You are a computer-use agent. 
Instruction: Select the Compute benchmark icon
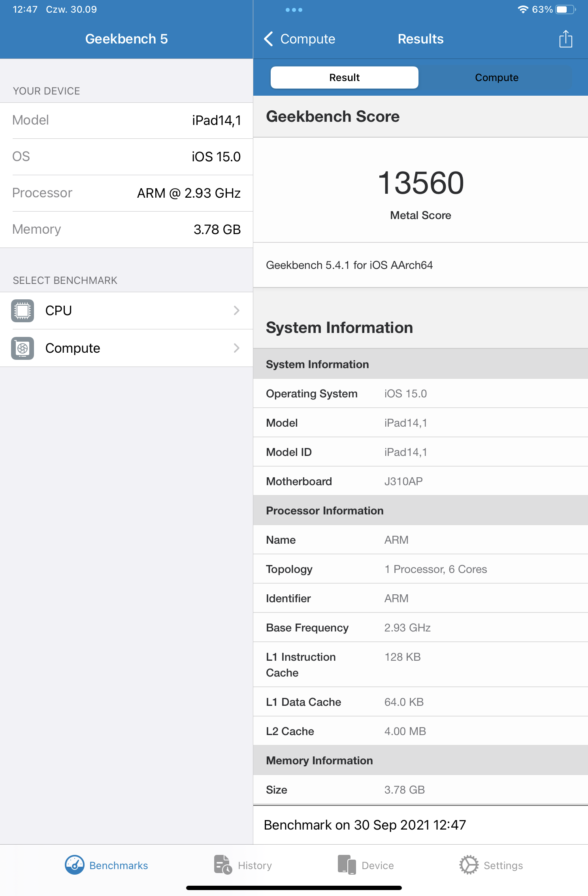(x=23, y=348)
